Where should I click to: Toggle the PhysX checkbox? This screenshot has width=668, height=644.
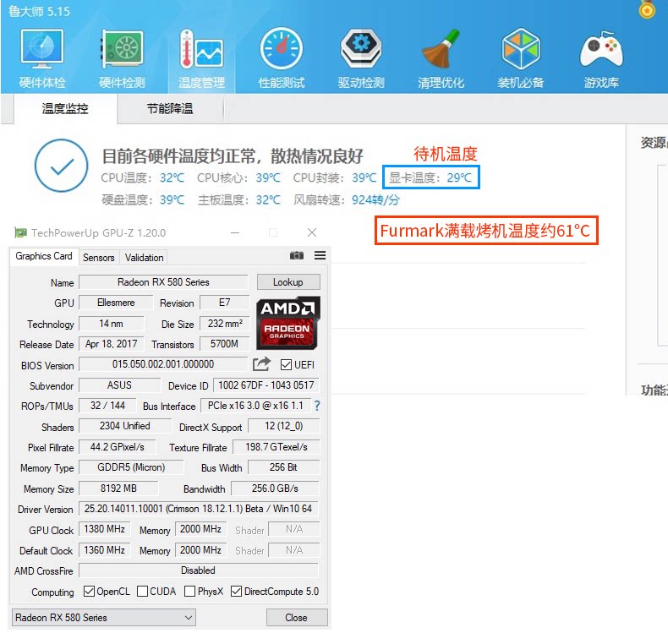tap(190, 592)
